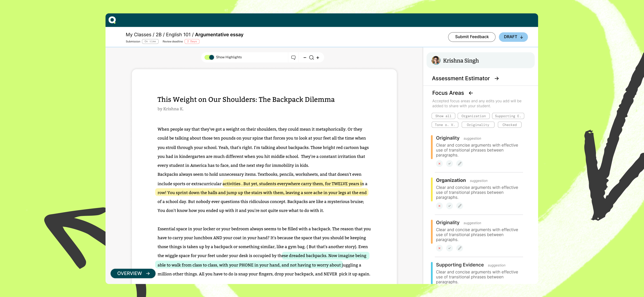Click the magnifier reset zoom icon
The width and height of the screenshot is (644, 297).
pyautogui.click(x=311, y=58)
